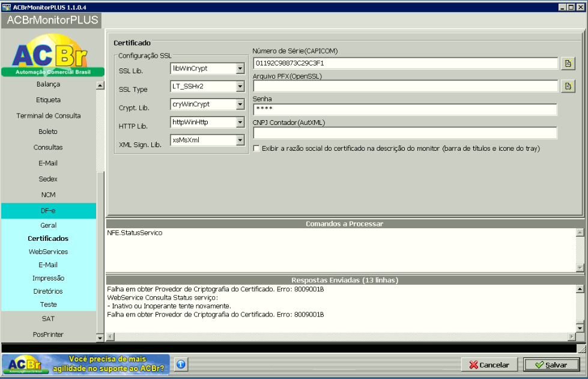
Task: Open Consultas section
Action: [49, 147]
